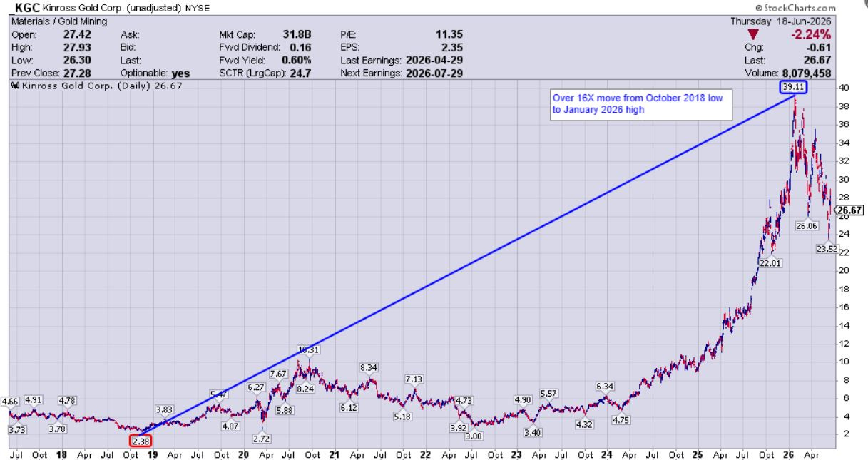Click the 40 tick on the price axis
The width and height of the screenshot is (868, 460).
pyautogui.click(x=842, y=87)
